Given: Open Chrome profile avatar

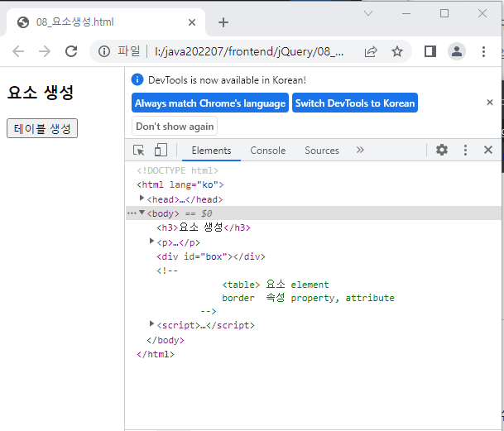Looking at the screenshot, I should point(457,51).
